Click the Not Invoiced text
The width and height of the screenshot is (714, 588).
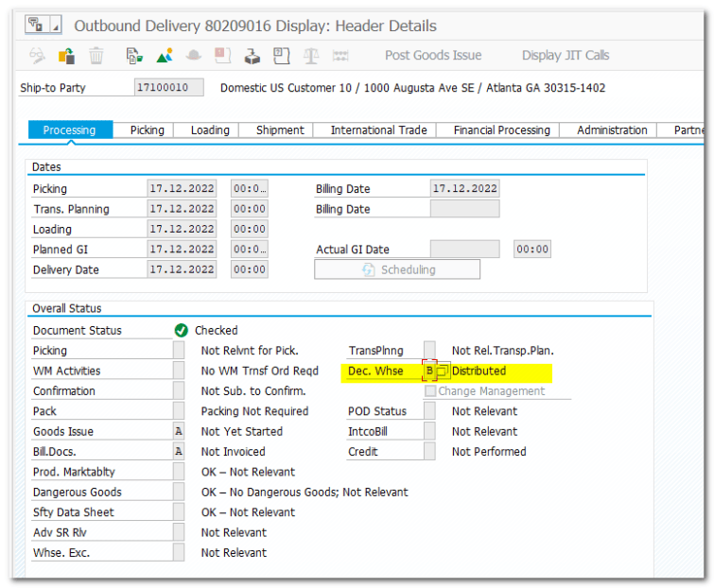pos(234,452)
